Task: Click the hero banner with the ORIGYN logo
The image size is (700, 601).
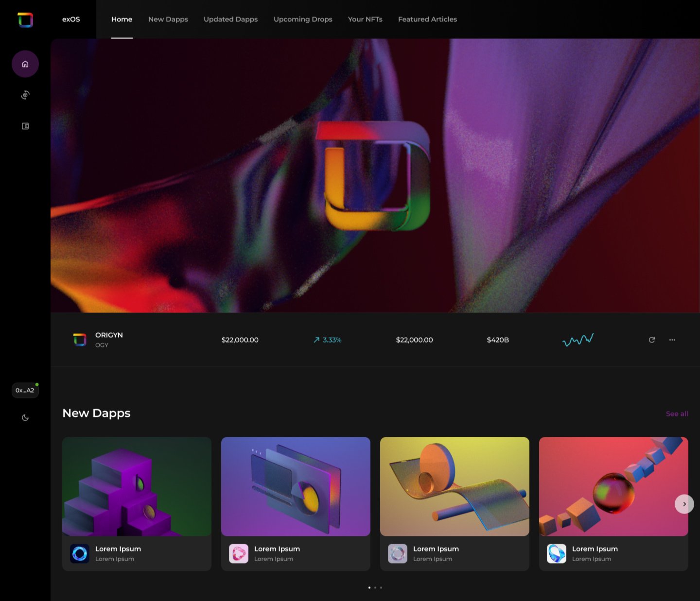Action: tap(375, 175)
